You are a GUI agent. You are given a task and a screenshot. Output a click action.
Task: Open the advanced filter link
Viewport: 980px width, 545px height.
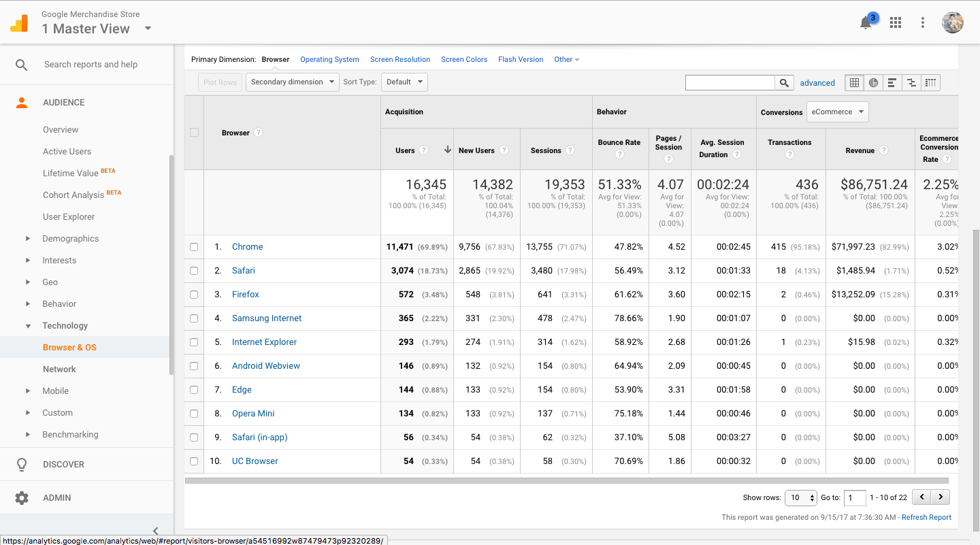click(817, 83)
